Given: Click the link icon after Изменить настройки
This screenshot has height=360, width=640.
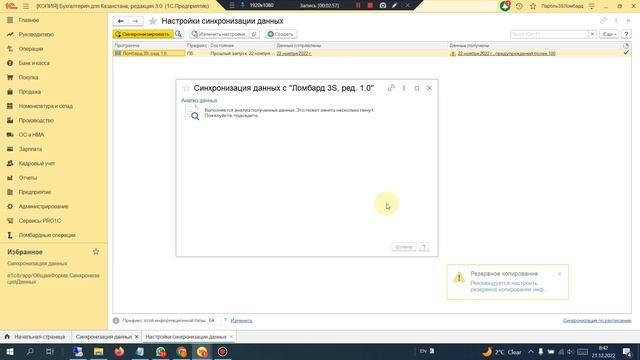Looking at the screenshot, I should [x=254, y=34].
